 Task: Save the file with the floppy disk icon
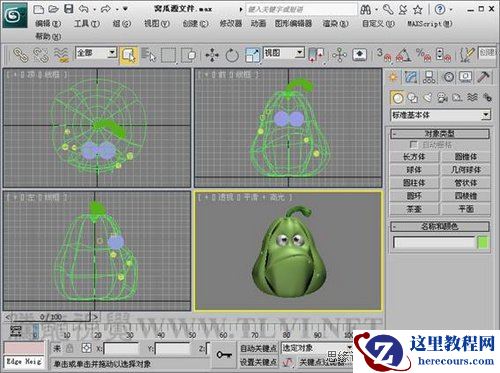(x=68, y=9)
